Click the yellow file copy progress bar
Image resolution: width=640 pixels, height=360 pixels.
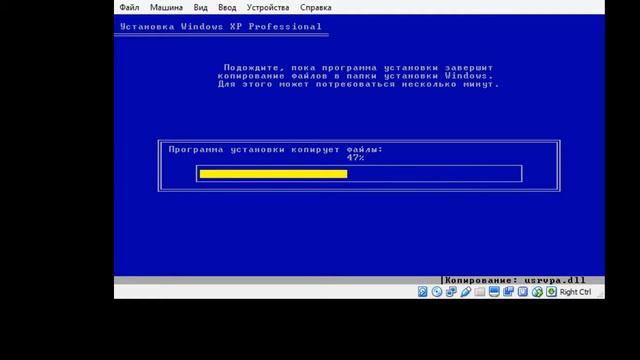coord(273,174)
